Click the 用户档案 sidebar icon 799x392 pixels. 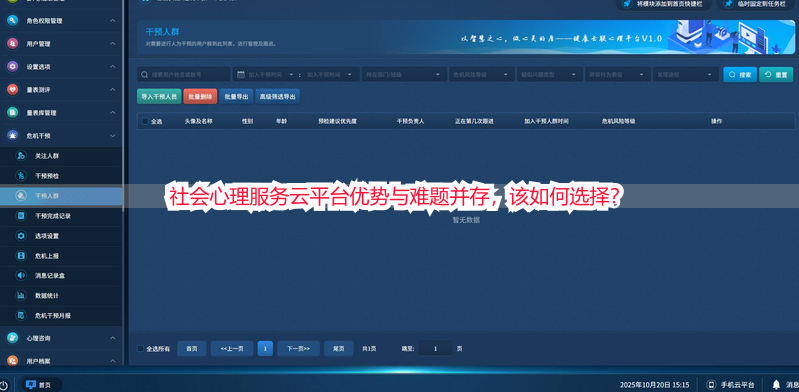pos(12,360)
